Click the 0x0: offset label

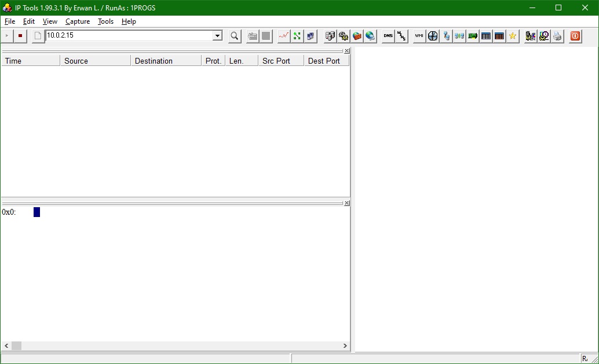click(9, 212)
